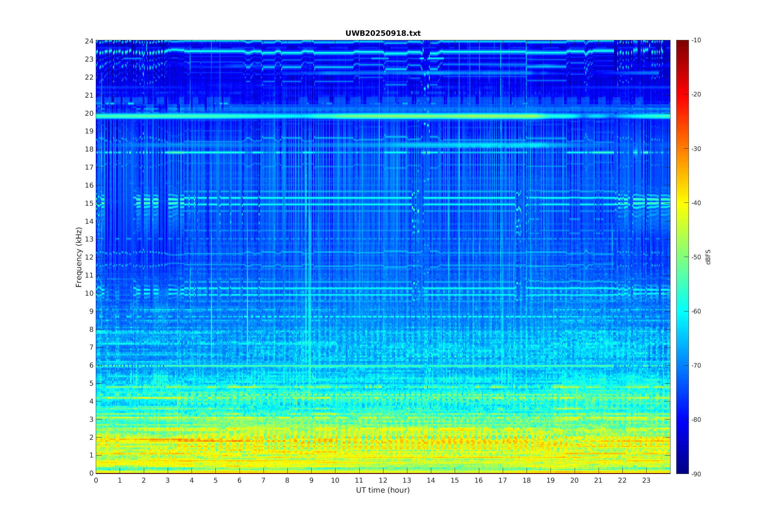774x532 pixels.
Task: Click the plot title UWB20250918.txt
Action: pyautogui.click(x=383, y=33)
